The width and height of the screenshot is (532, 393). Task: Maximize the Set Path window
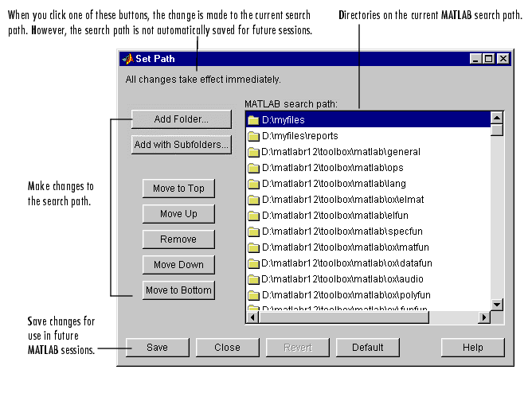click(x=488, y=59)
